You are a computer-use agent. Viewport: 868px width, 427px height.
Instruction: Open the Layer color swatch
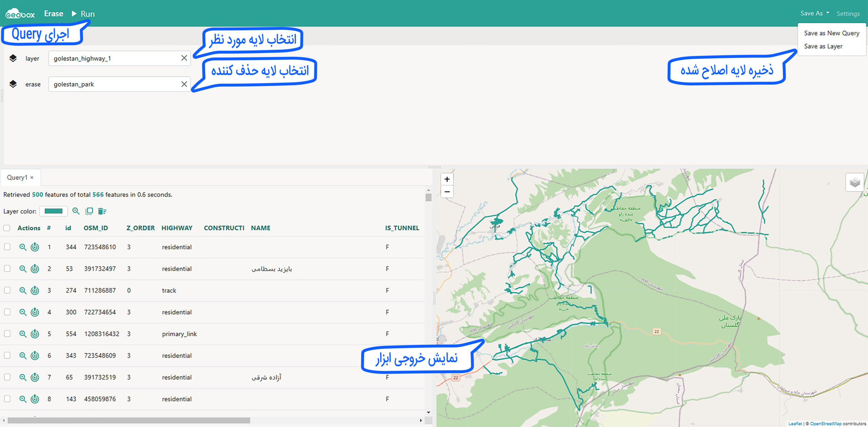(54, 211)
